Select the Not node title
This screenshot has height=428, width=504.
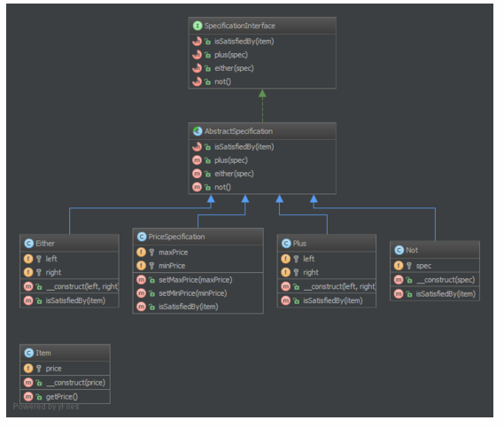point(412,250)
